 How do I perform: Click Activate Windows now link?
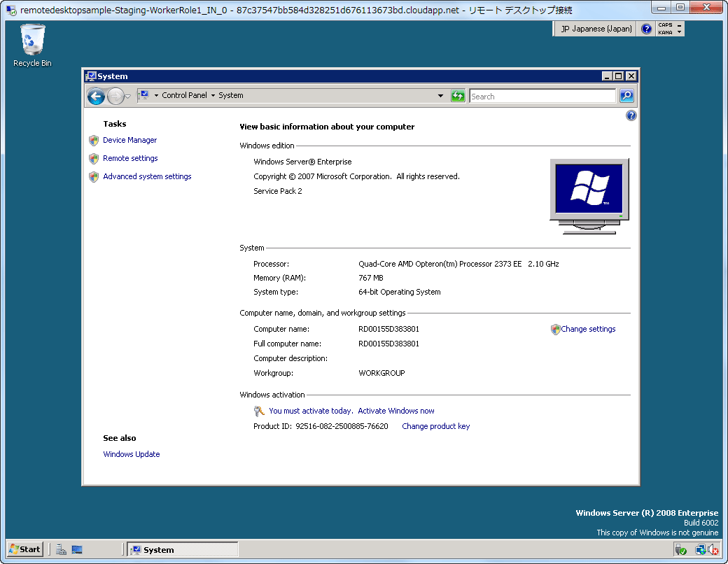pos(396,411)
